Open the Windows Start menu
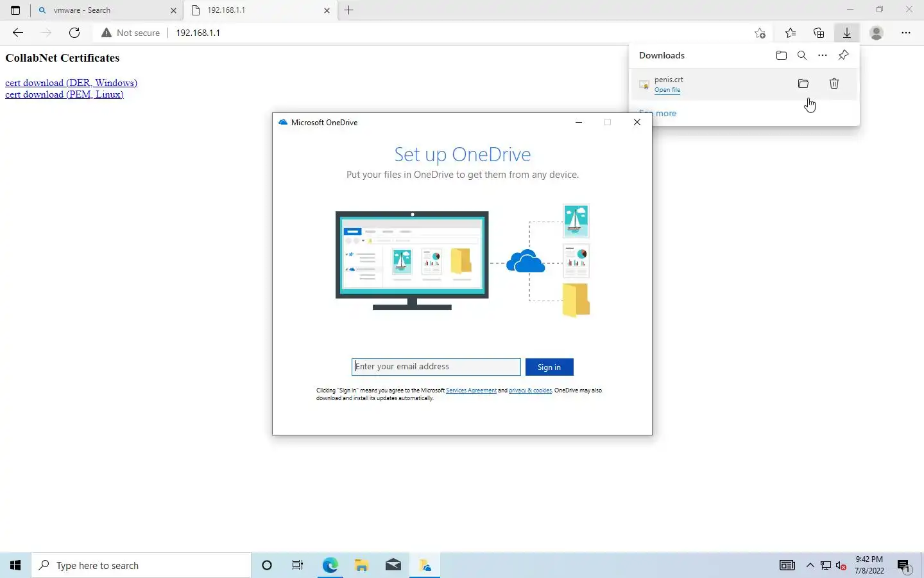The height and width of the screenshot is (578, 924). pyautogui.click(x=15, y=565)
